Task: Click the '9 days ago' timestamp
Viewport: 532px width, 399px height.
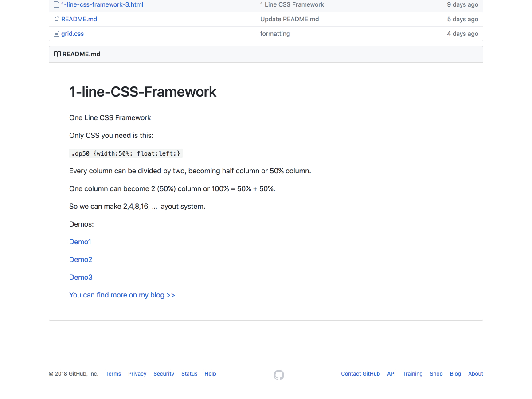Action: point(462,4)
